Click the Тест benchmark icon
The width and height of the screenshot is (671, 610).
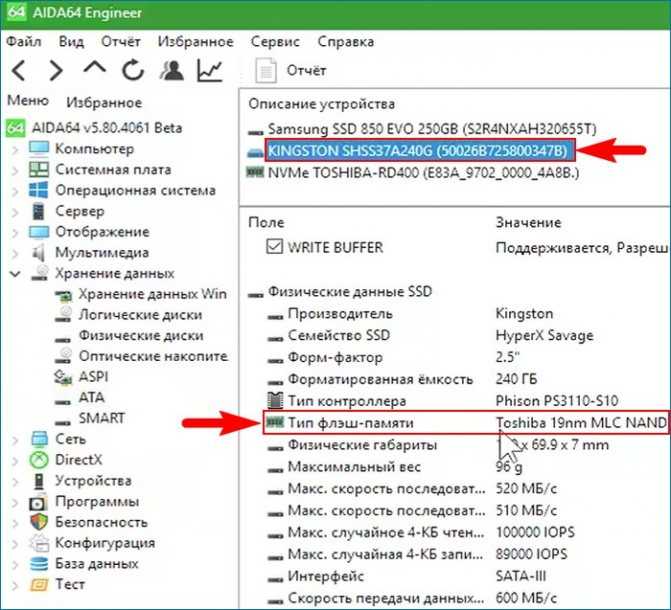click(x=39, y=584)
